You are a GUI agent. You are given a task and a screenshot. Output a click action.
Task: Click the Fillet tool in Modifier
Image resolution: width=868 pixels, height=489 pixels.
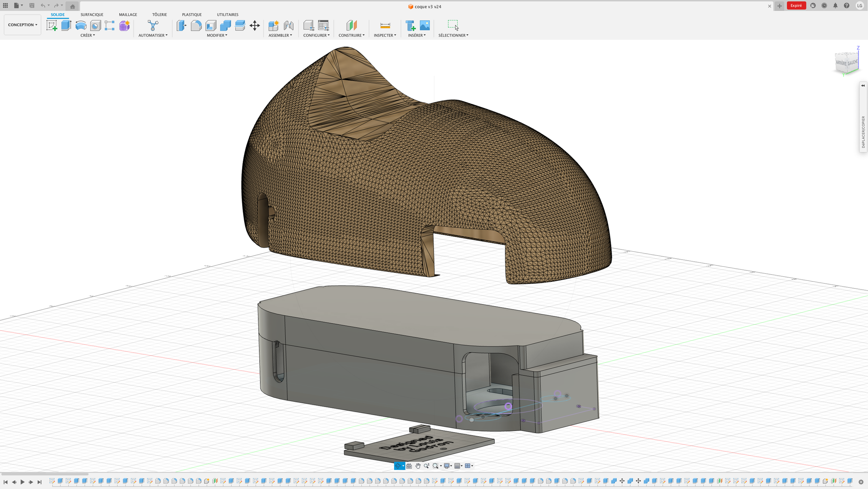click(196, 25)
